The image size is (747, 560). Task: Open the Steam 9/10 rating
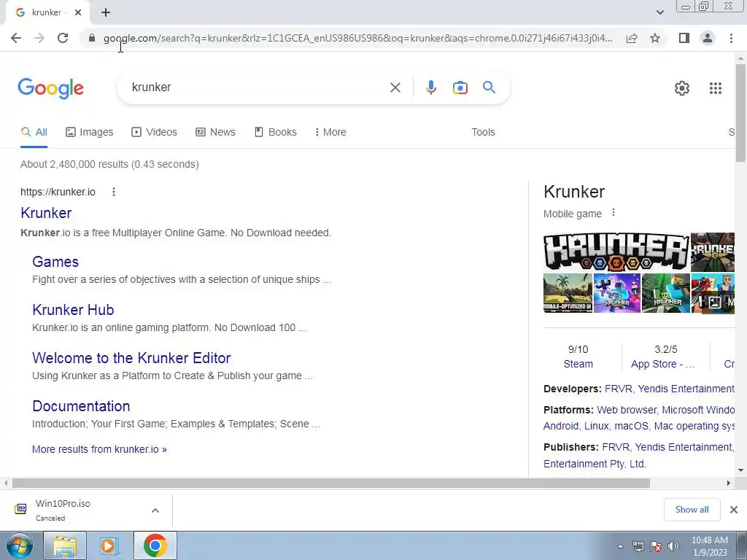point(578,357)
